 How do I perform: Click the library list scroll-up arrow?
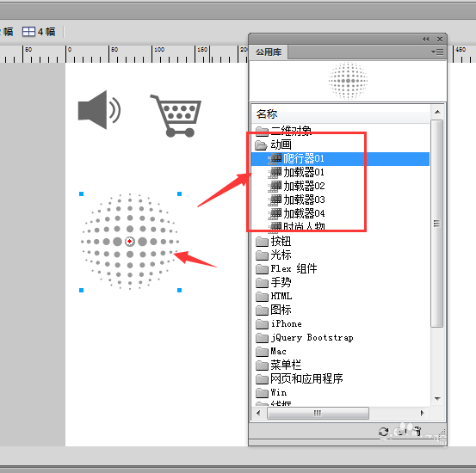pos(437,113)
